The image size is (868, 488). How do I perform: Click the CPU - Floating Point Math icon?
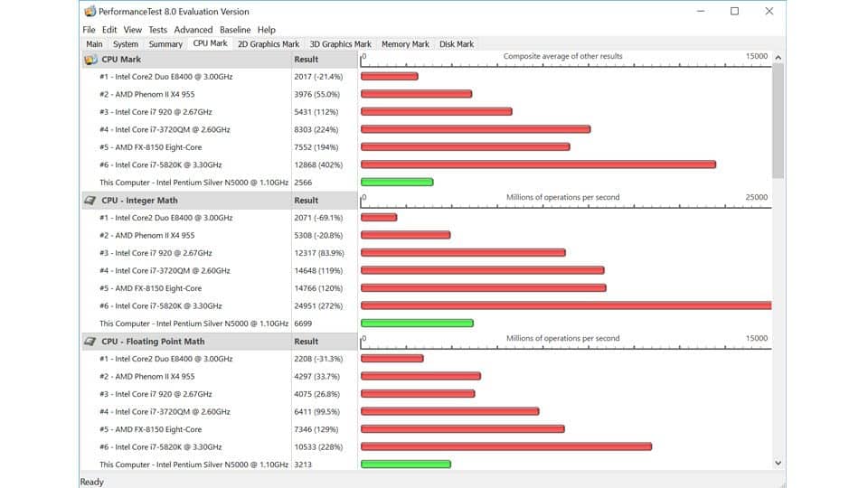pos(90,342)
